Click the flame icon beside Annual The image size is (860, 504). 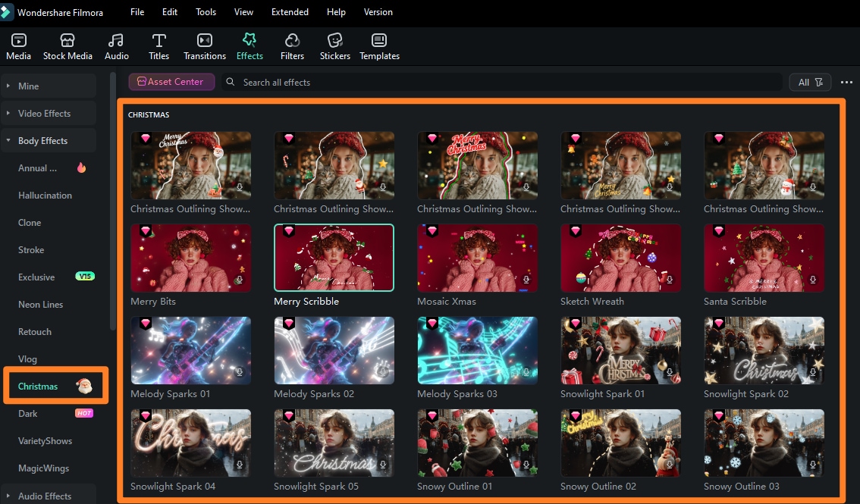tap(82, 167)
